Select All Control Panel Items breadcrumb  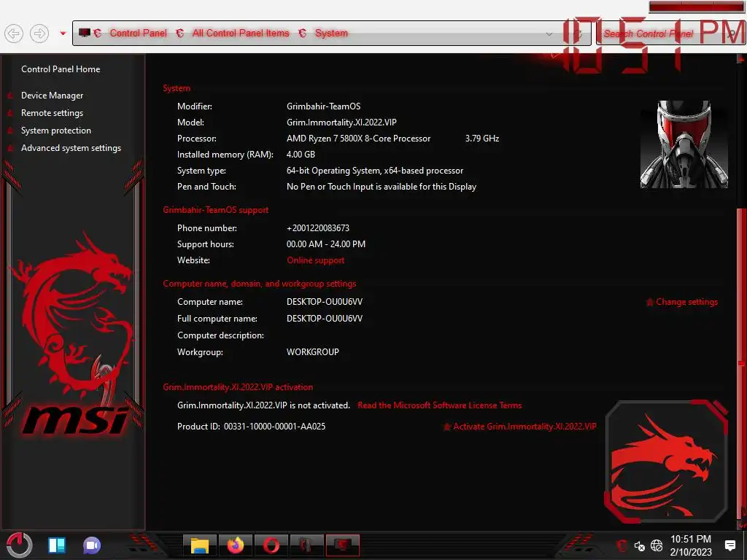241,33
